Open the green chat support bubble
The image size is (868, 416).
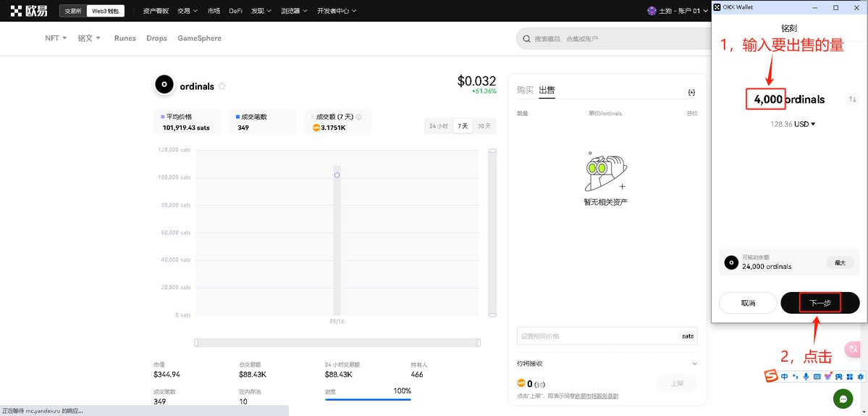point(843,399)
